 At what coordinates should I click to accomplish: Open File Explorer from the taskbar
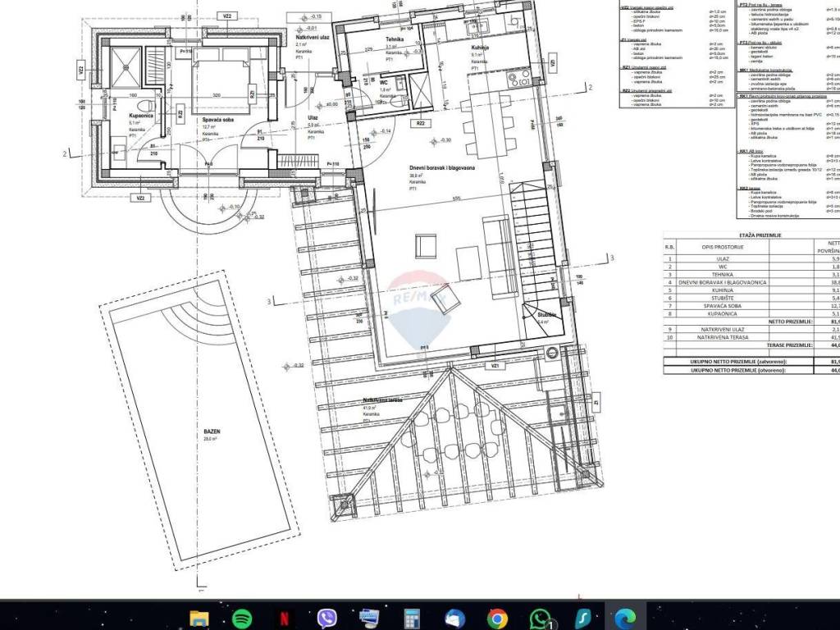(x=199, y=618)
